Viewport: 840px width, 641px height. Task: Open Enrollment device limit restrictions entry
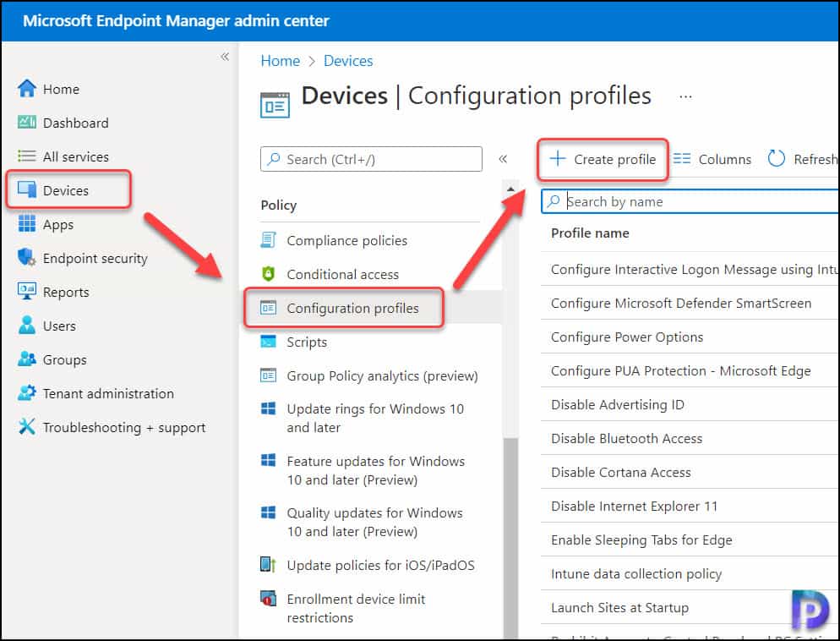pos(356,608)
